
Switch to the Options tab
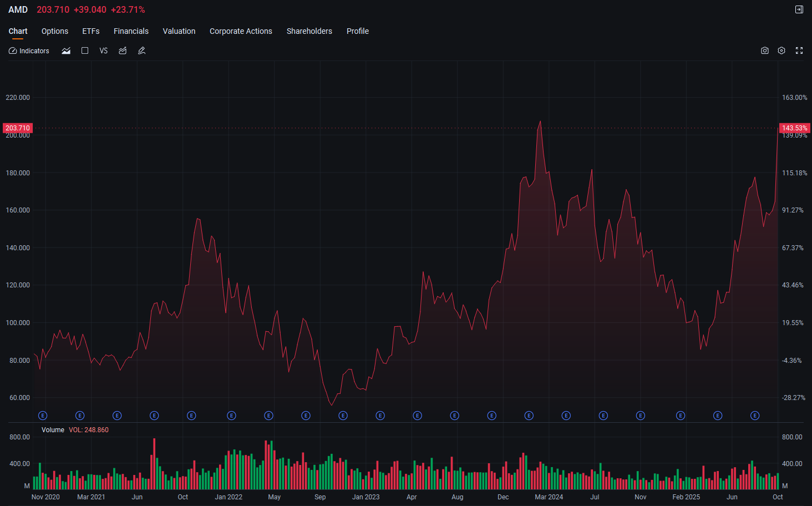(x=55, y=31)
